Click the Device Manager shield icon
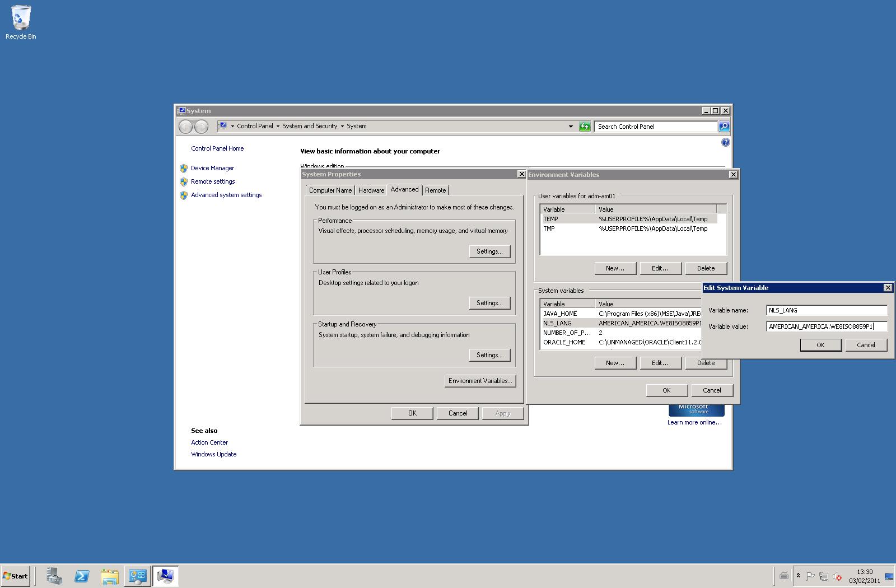 pos(184,168)
